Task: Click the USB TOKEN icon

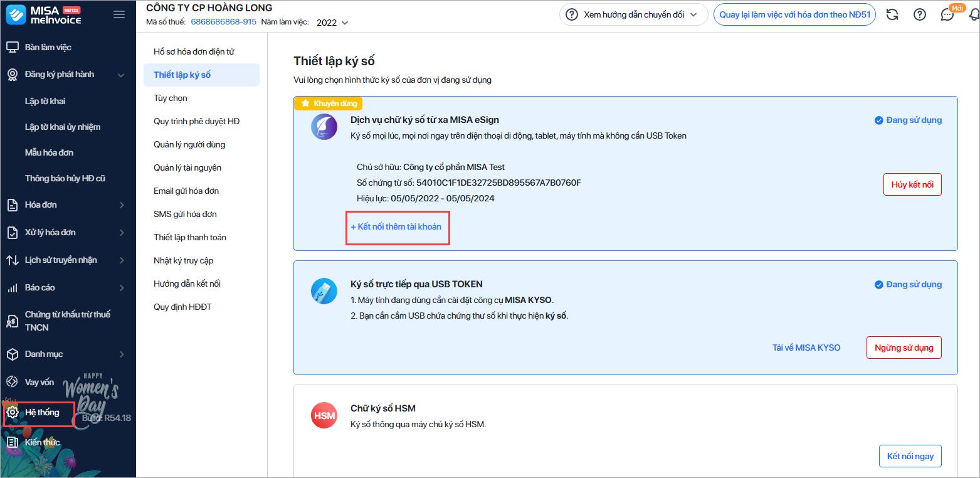Action: point(324,290)
